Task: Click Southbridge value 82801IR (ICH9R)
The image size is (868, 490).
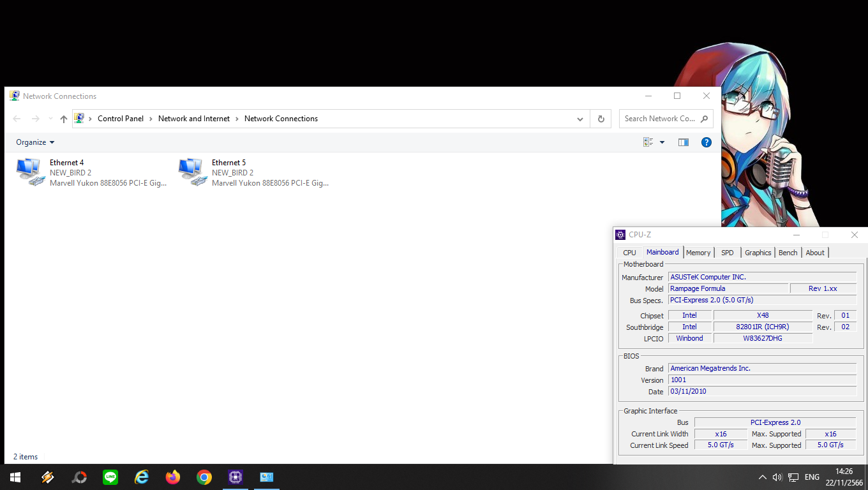Action: (x=763, y=327)
